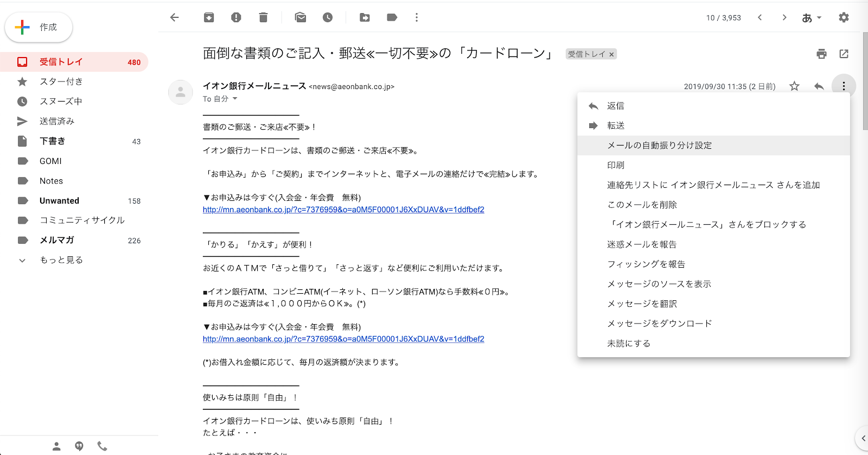Viewport: 868px width, 455px height.
Task: Choose フィッシングを報告 menu item
Action: point(713,264)
